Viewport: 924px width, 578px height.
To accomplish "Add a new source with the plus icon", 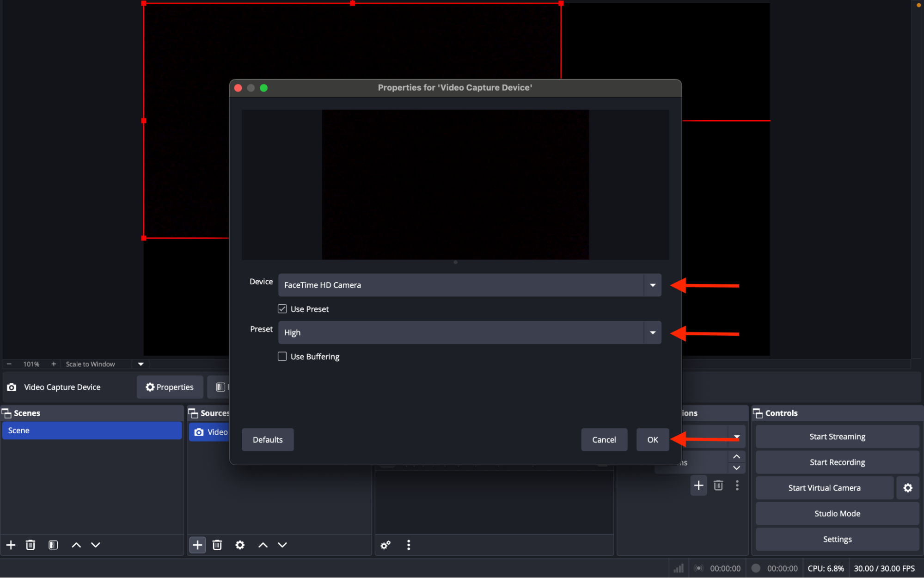I will click(x=197, y=545).
